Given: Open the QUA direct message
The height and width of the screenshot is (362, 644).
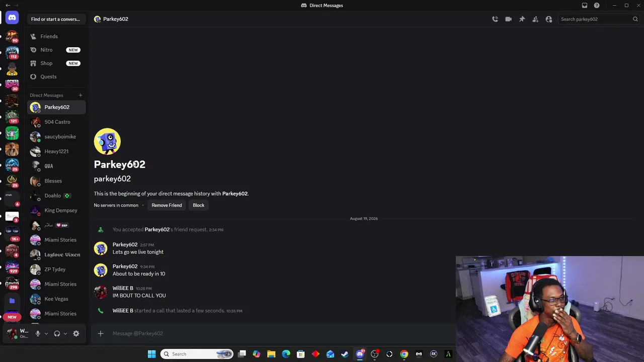Looking at the screenshot, I should click(x=56, y=166).
